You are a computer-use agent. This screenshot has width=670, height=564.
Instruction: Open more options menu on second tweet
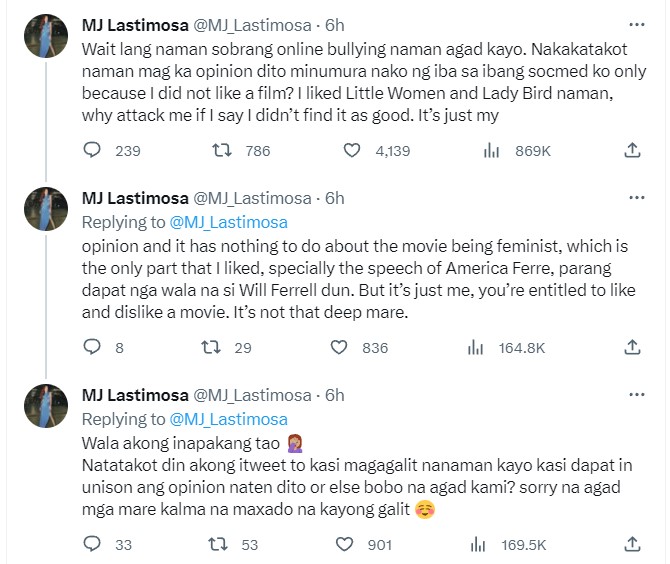coord(636,197)
